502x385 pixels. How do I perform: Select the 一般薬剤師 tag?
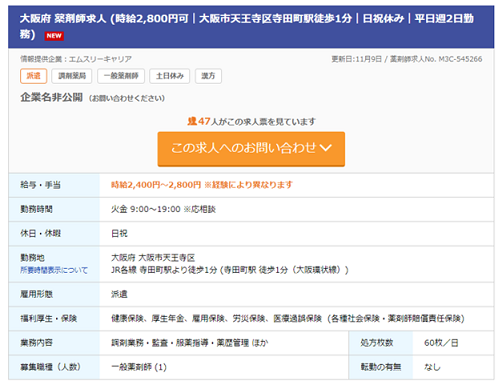pyautogui.click(x=121, y=76)
